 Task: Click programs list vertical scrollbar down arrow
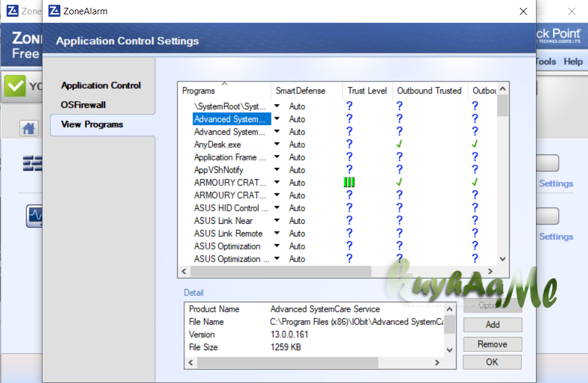click(503, 259)
